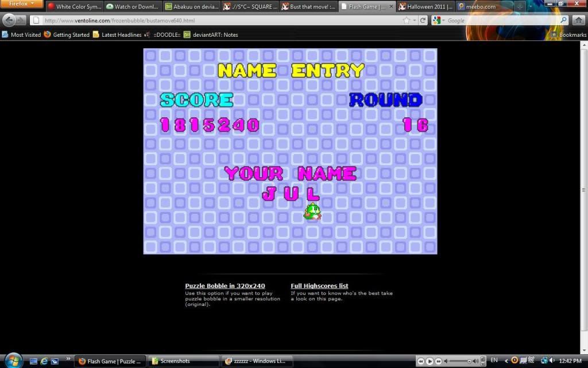Switch to the Watch or Downl... tab
The width and height of the screenshot is (588, 368).
(133, 6)
